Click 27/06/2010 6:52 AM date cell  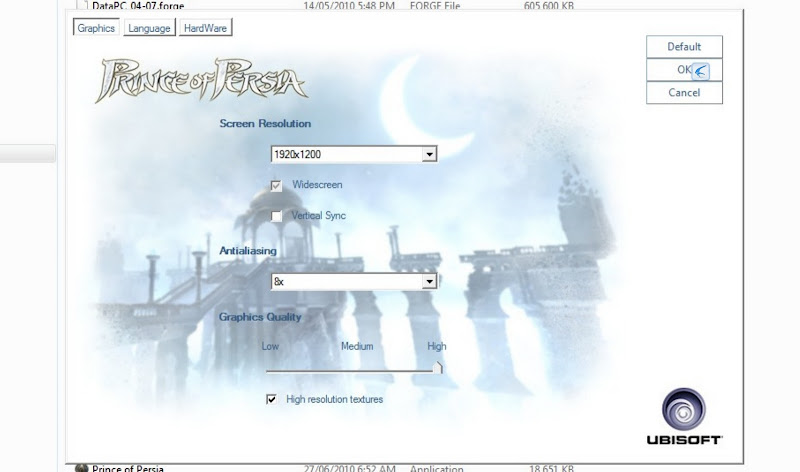[349, 468]
